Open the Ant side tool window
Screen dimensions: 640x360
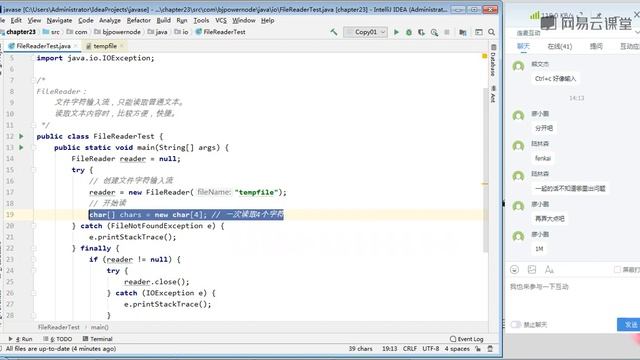[493, 94]
